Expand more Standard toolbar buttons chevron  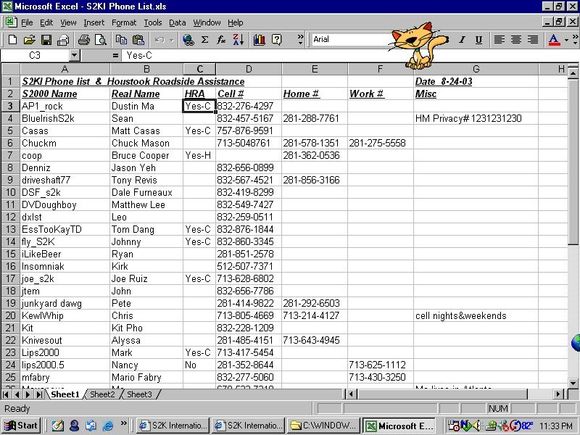(x=300, y=40)
